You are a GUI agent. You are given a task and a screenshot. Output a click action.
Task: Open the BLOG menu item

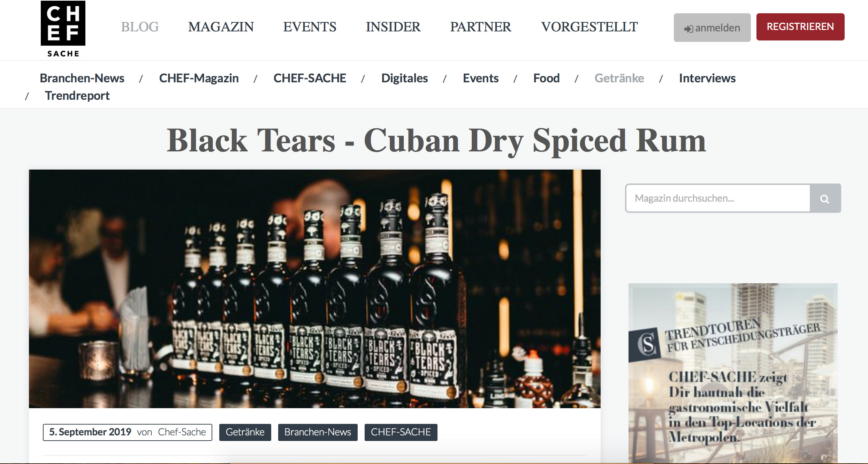[x=140, y=27]
